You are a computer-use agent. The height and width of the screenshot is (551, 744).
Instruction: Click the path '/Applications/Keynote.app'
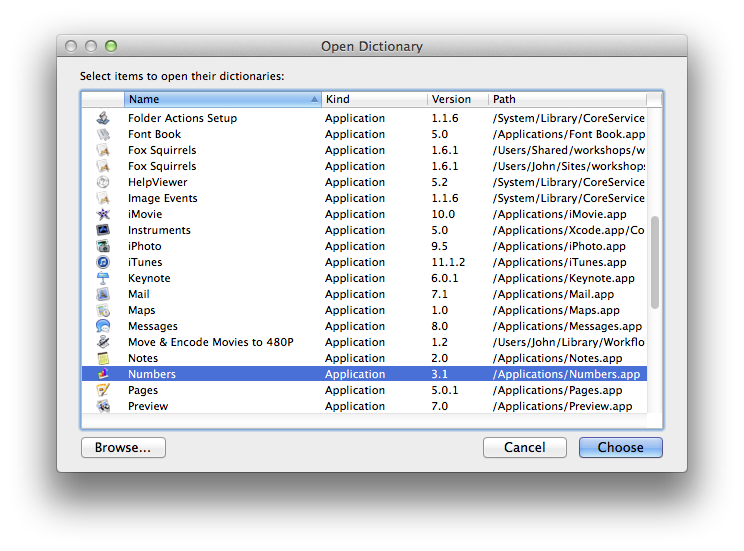564,278
